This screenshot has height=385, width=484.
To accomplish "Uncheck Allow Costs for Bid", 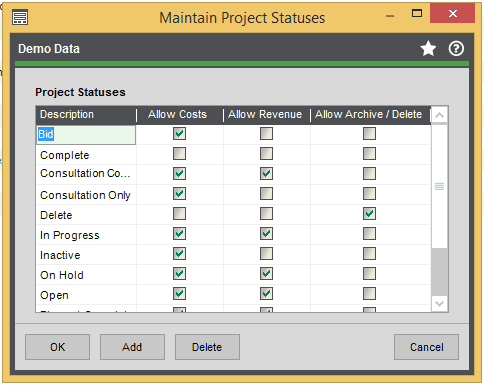I will point(179,134).
